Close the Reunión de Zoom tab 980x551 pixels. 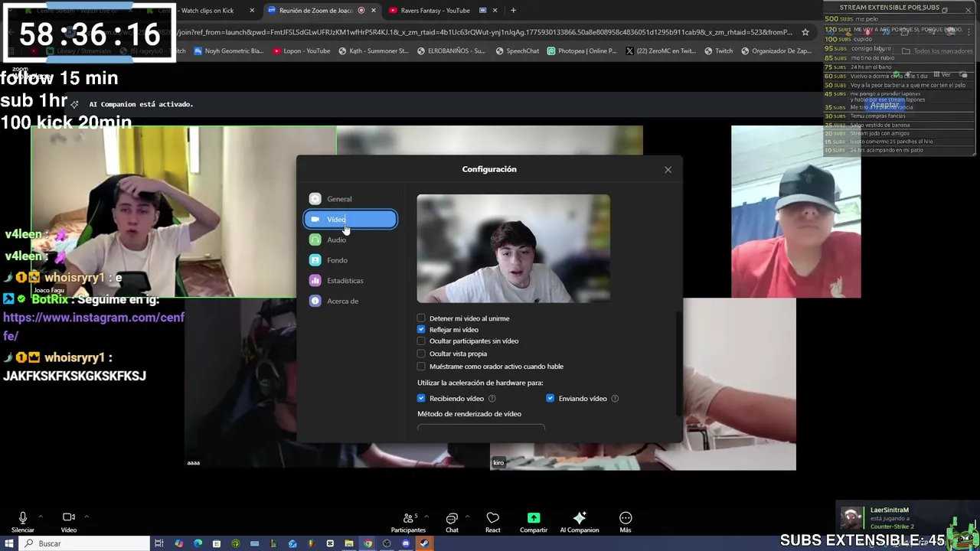click(373, 11)
